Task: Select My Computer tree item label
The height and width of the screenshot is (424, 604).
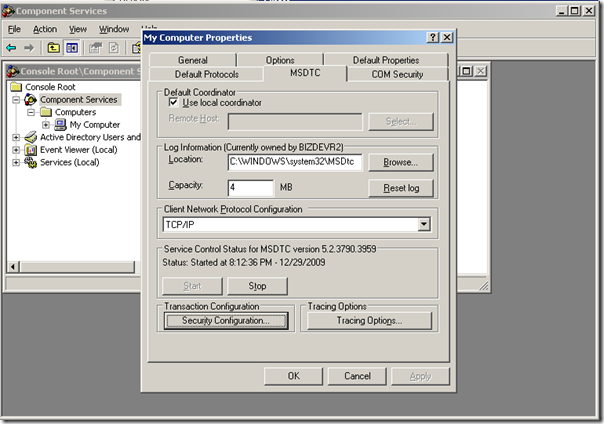Action: (95, 124)
